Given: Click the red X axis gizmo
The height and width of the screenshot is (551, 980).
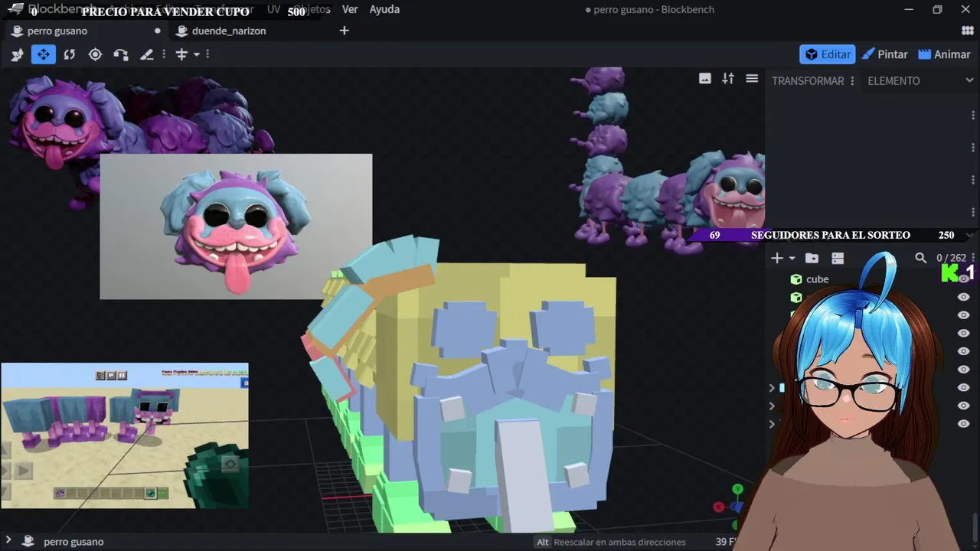Looking at the screenshot, I should (x=718, y=507).
